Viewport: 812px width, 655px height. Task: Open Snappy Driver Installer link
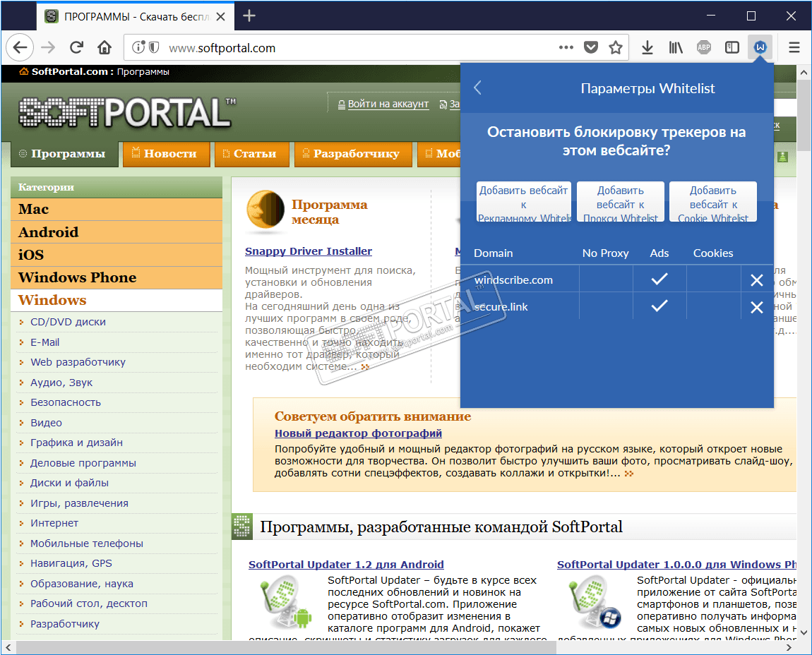pyautogui.click(x=308, y=251)
